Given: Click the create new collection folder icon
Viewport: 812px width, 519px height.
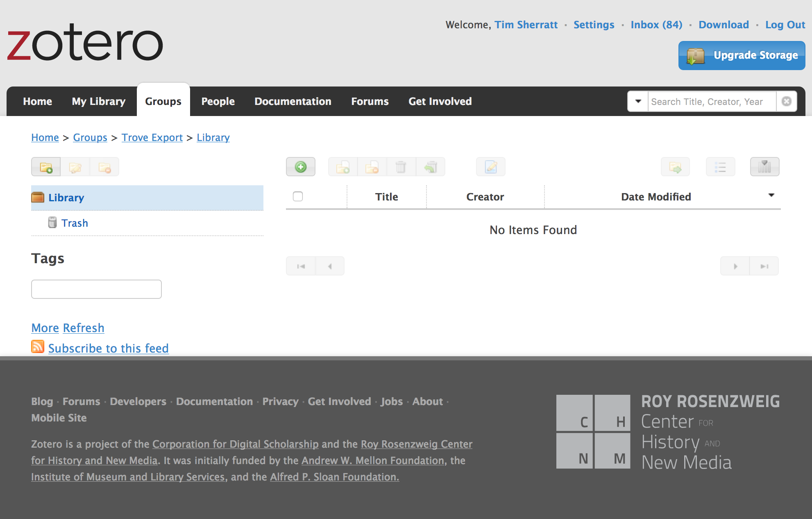Looking at the screenshot, I should coord(46,167).
